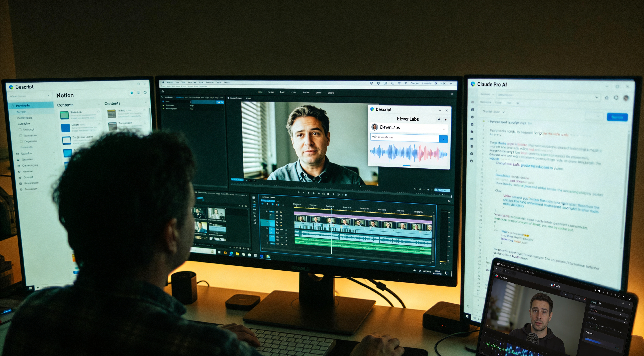The image size is (644, 356).
Task: Open the Start button on the center monitor's taskbar
Action: pos(219,252)
